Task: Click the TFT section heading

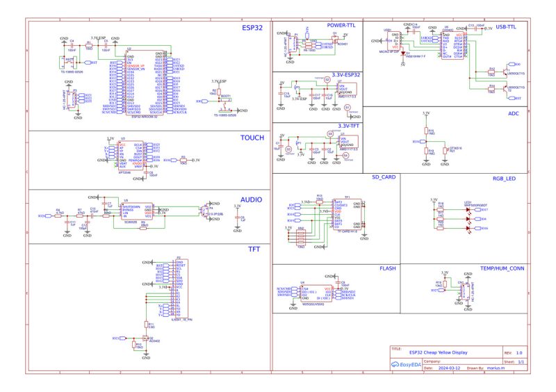Action: pos(254,250)
